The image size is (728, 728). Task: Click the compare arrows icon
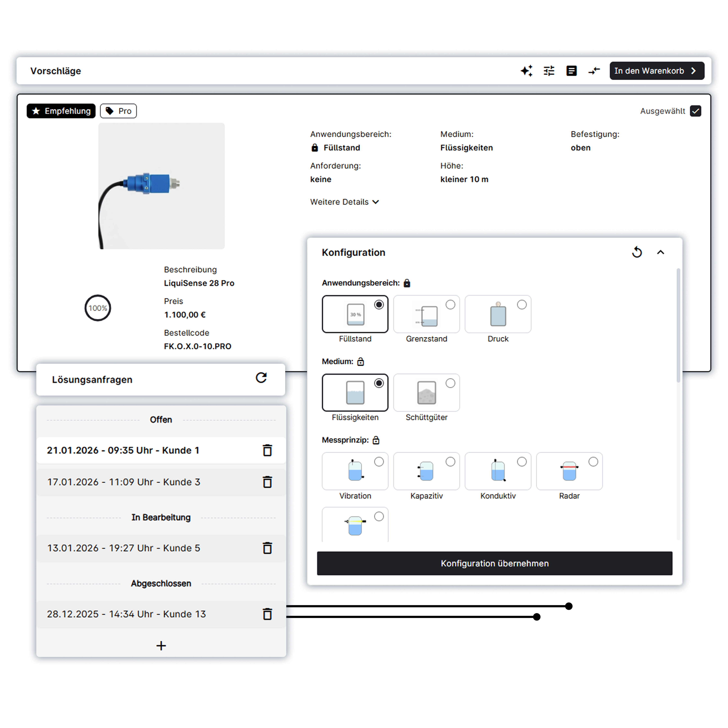pyautogui.click(x=594, y=71)
